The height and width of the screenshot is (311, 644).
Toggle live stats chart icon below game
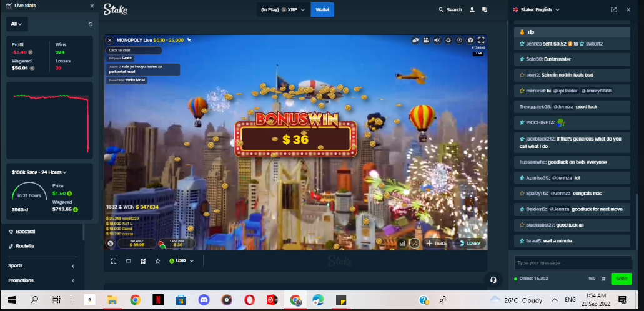tap(143, 261)
